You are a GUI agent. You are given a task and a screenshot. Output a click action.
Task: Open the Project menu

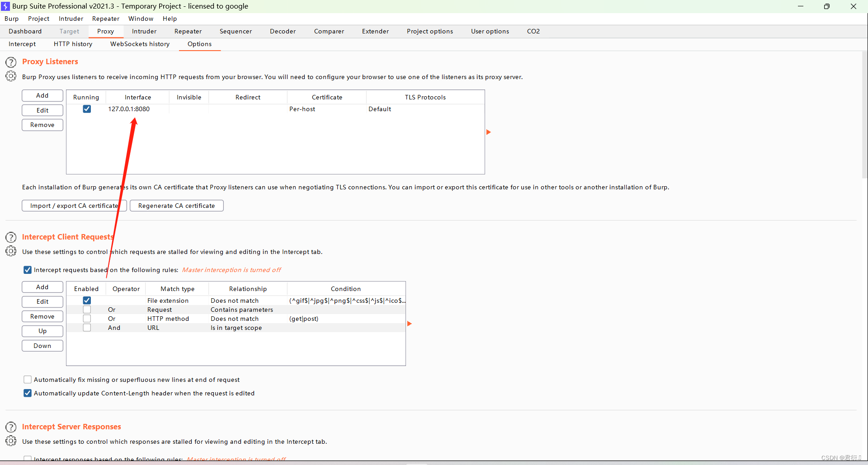coord(38,19)
